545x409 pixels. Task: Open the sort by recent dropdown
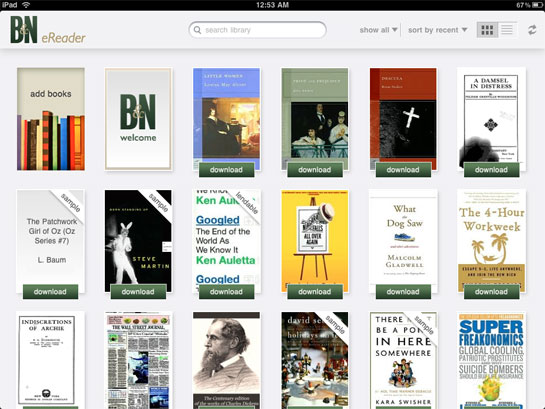tap(438, 30)
